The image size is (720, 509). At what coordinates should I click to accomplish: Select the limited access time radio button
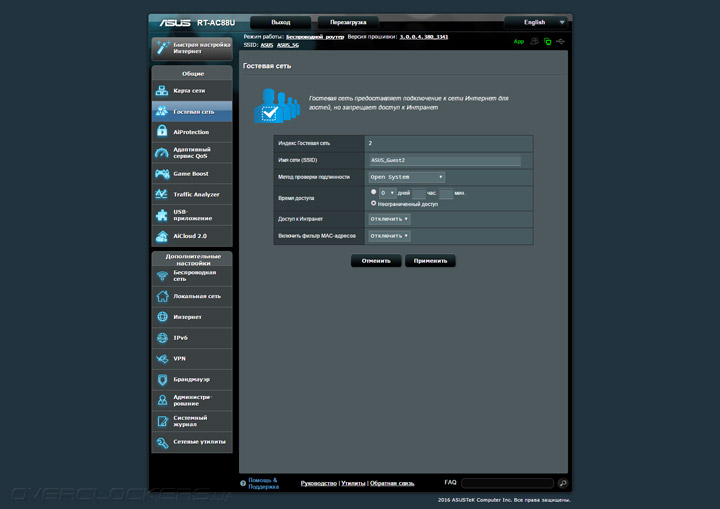(x=373, y=192)
